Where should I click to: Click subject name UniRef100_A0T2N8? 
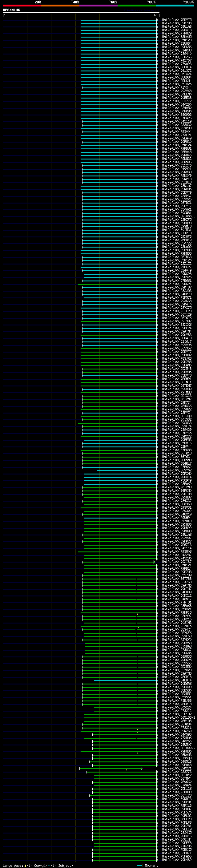tap(177, 487)
